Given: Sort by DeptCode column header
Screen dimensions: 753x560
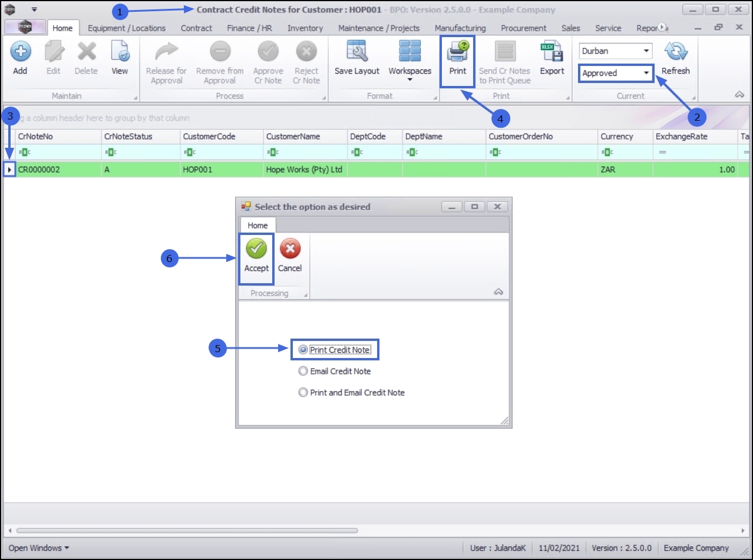Looking at the screenshot, I should click(x=374, y=136).
